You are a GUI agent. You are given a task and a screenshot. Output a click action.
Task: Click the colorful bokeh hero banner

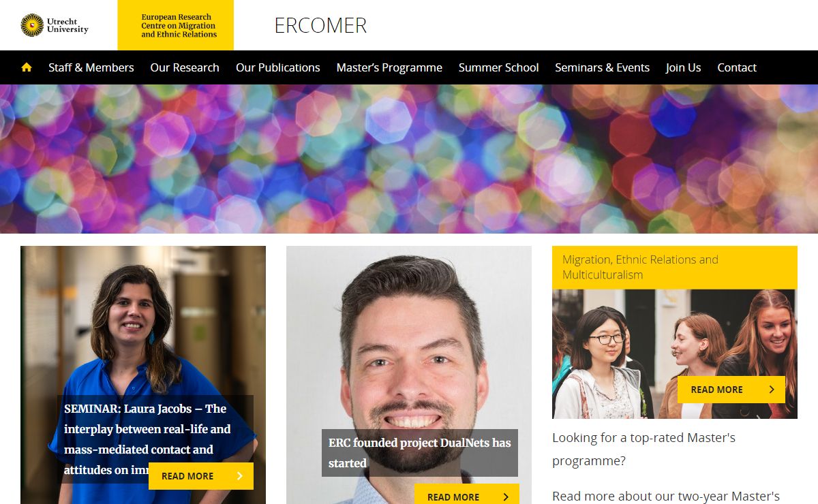click(x=409, y=159)
